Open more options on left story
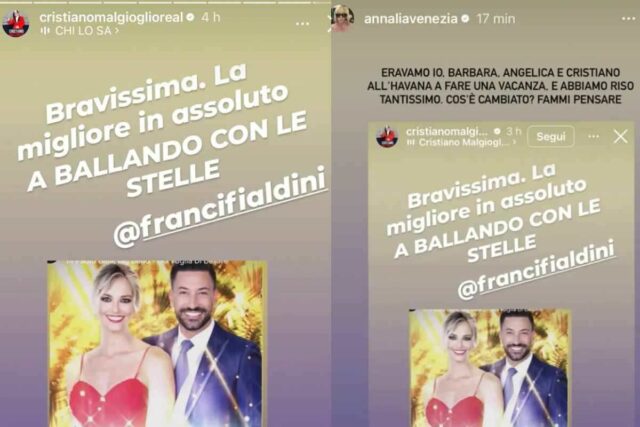 (x=302, y=24)
